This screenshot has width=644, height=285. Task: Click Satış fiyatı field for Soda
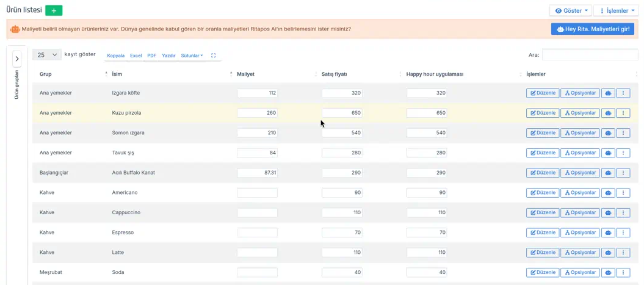pos(342,272)
